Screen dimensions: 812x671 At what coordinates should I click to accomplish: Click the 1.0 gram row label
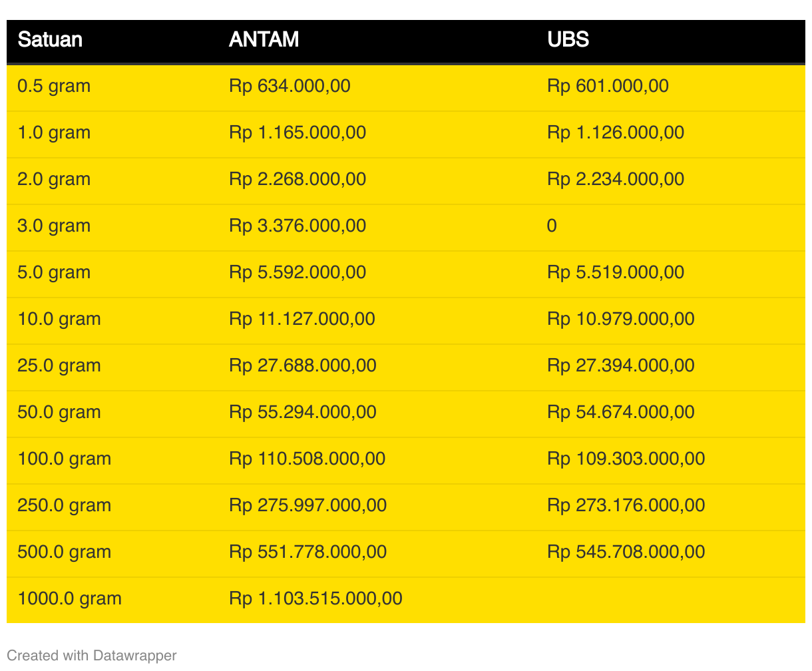[54, 133]
